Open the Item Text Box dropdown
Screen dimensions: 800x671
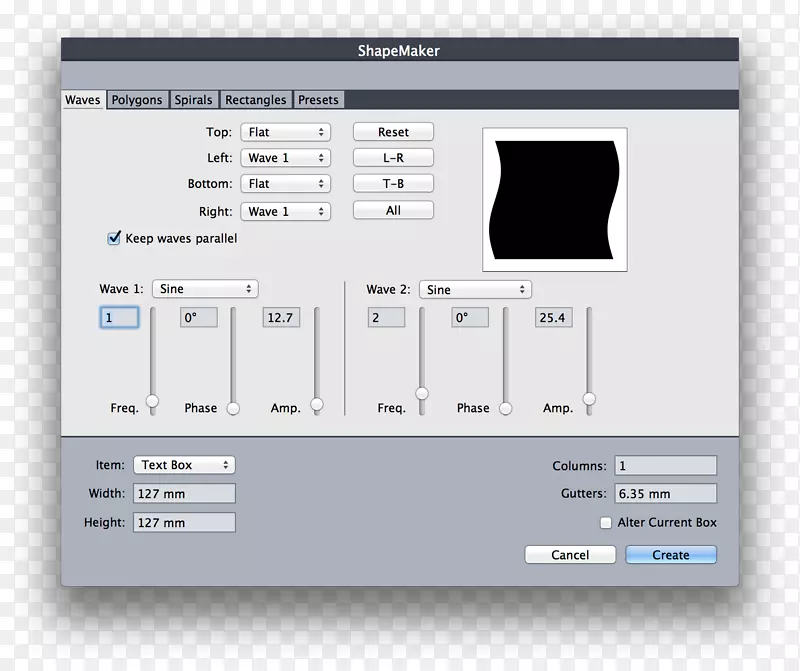click(184, 465)
